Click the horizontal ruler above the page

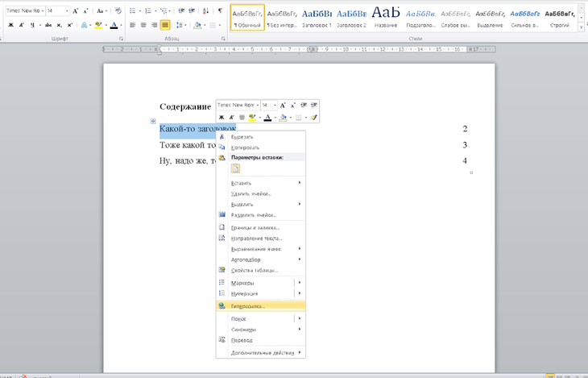click(x=299, y=49)
